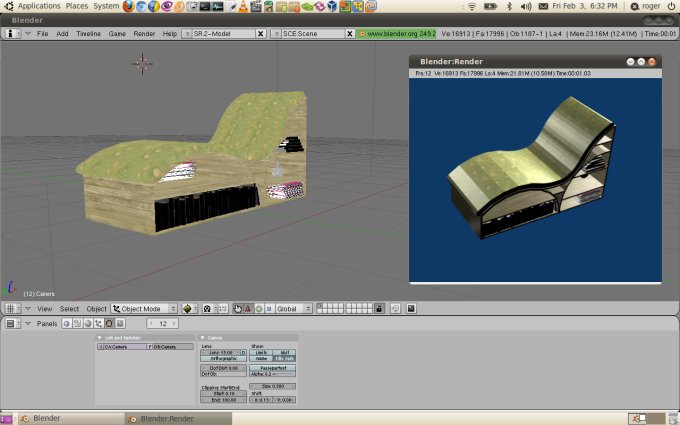Open the Global orientation dropdown
The image size is (680, 425).
pyautogui.click(x=295, y=308)
